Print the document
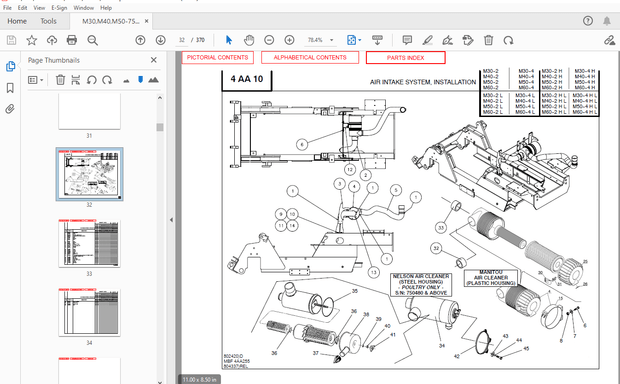This screenshot has width=620, height=384. click(72, 40)
